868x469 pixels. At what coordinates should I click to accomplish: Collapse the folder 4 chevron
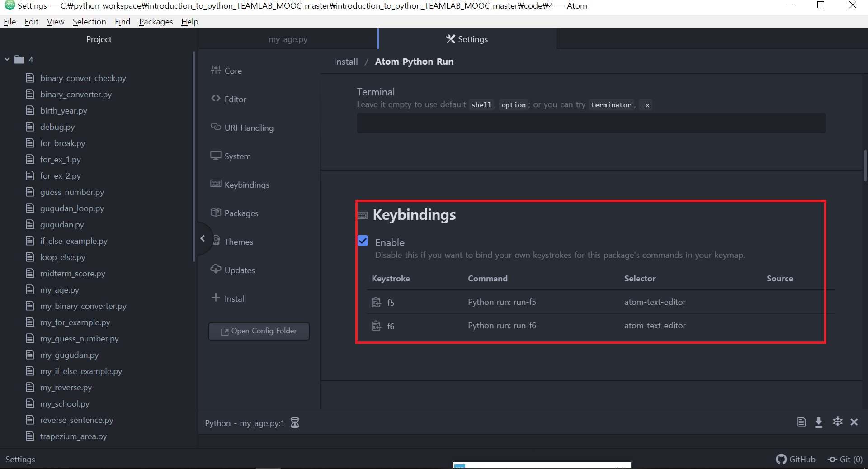pos(7,59)
